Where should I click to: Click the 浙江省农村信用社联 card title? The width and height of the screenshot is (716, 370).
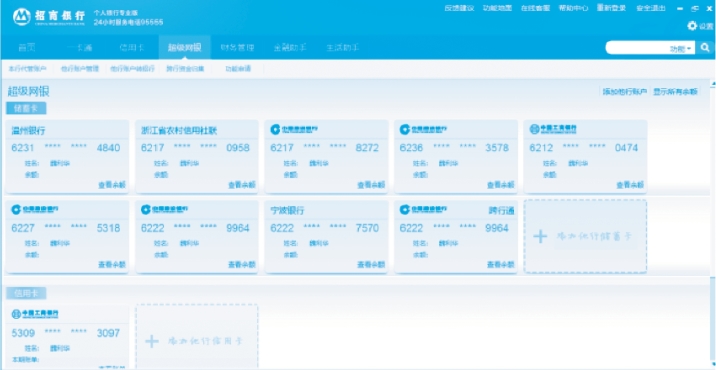[x=179, y=131]
